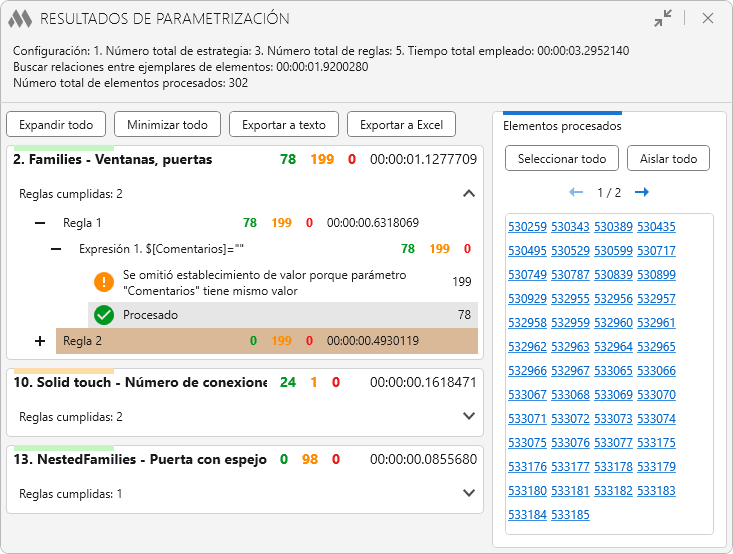Collapse Regla 1 with minus icon
The height and width of the screenshot is (554, 733).
40,223
